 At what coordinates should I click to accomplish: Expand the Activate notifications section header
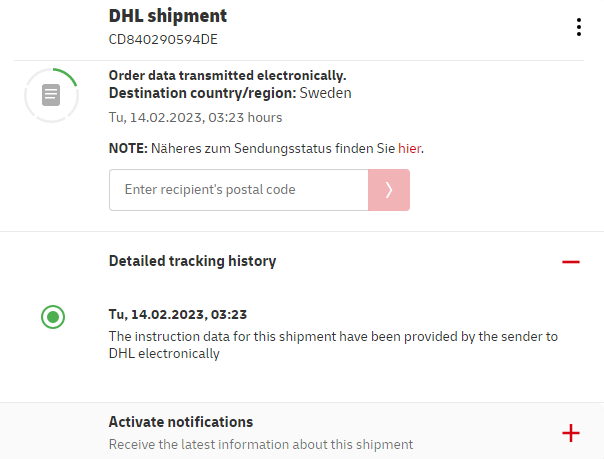[x=181, y=422]
